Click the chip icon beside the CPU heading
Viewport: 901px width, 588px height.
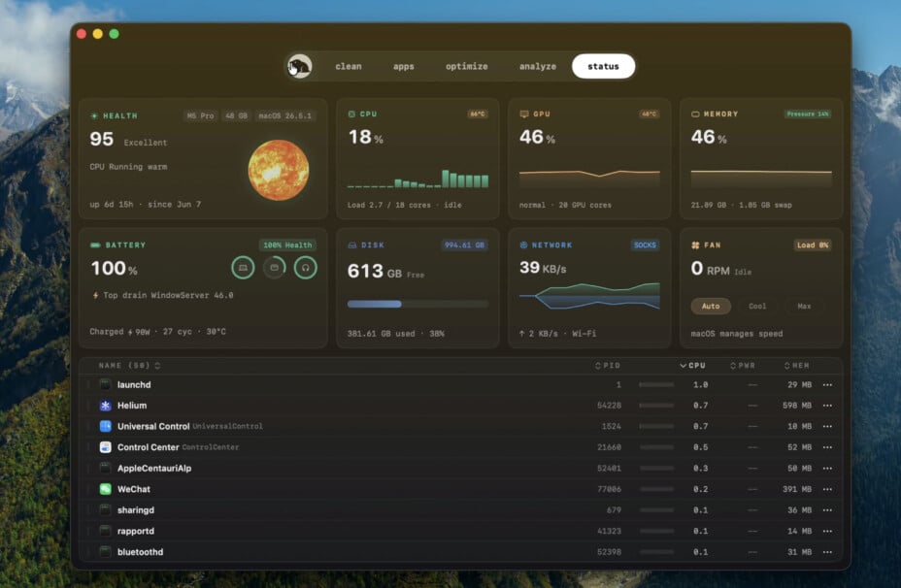pos(351,114)
